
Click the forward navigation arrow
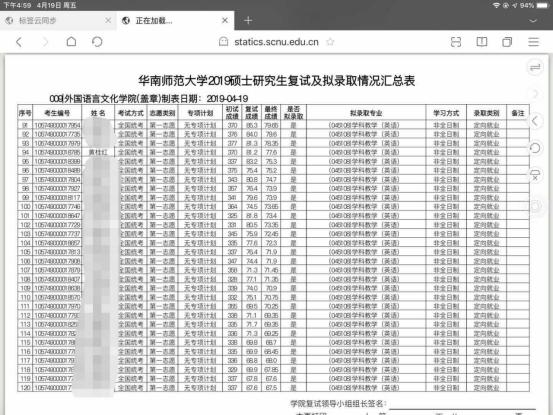(x=45, y=42)
